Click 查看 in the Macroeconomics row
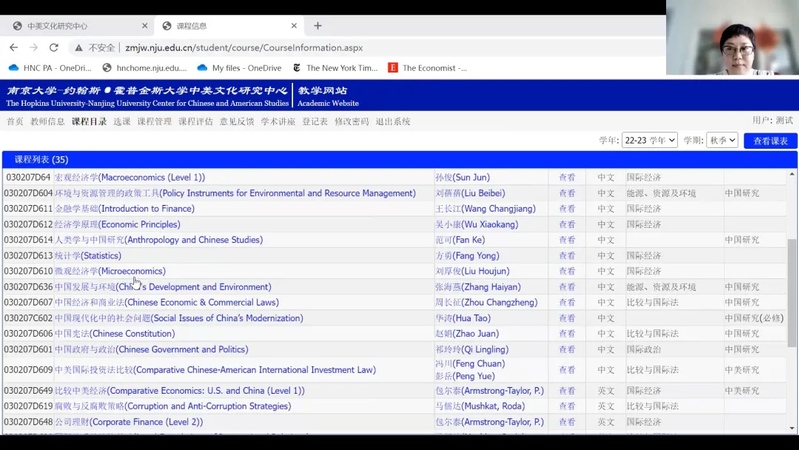 (567, 177)
